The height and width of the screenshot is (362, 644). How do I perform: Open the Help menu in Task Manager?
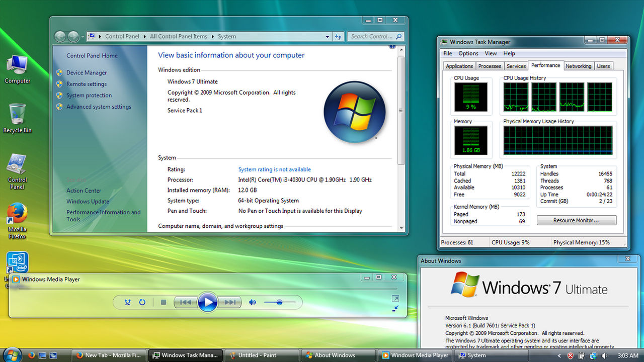509,53
